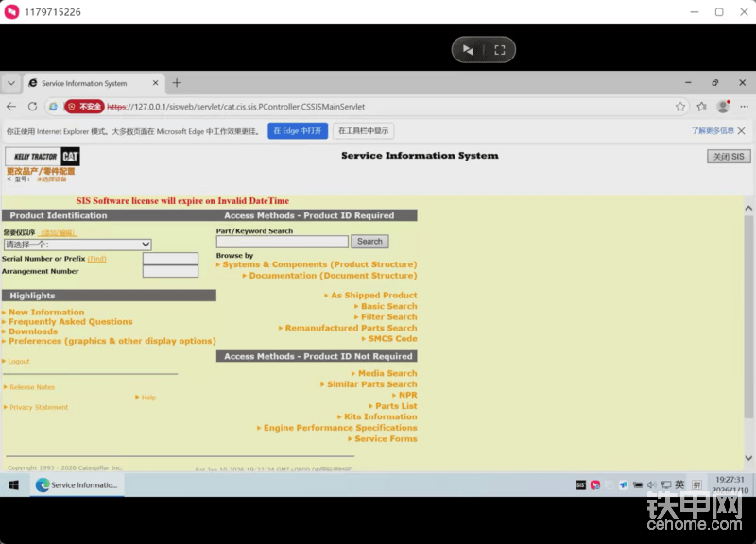Open a new browser tab with plus icon
The width and height of the screenshot is (756, 544).
[x=177, y=83]
